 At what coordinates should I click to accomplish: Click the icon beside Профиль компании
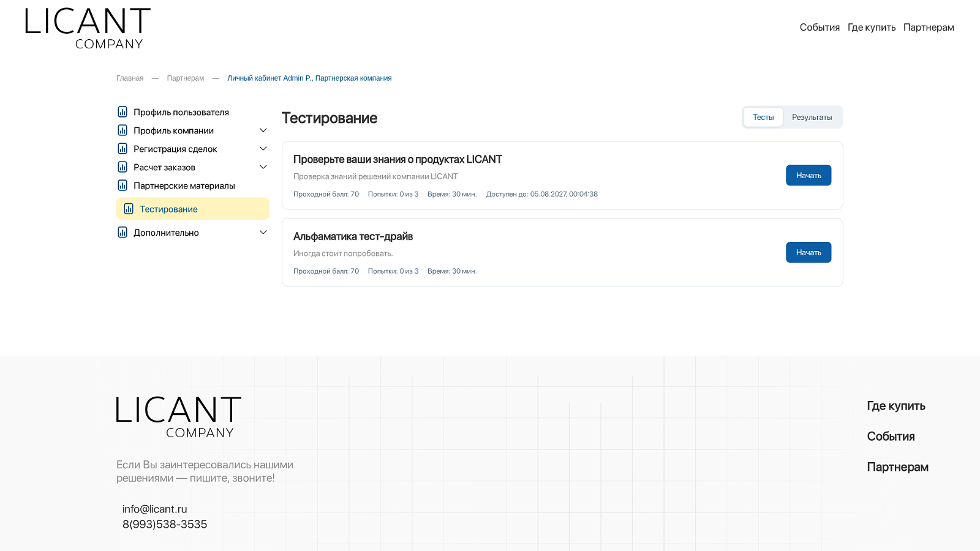(123, 130)
